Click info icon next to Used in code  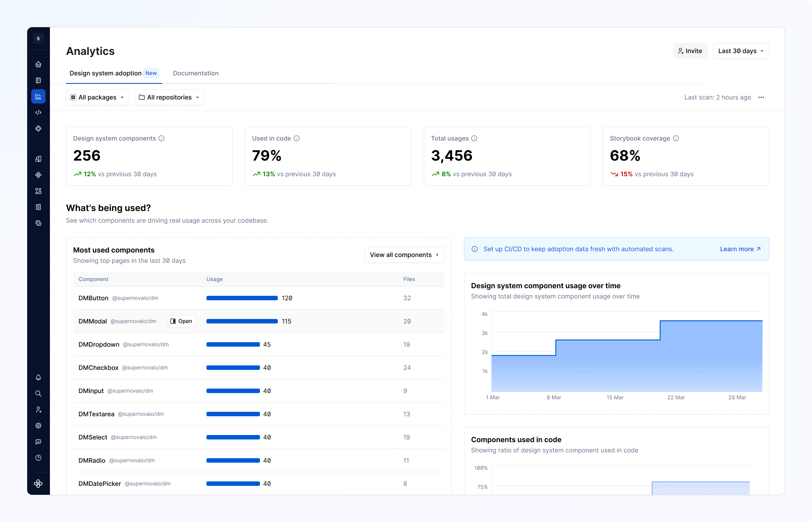(297, 138)
